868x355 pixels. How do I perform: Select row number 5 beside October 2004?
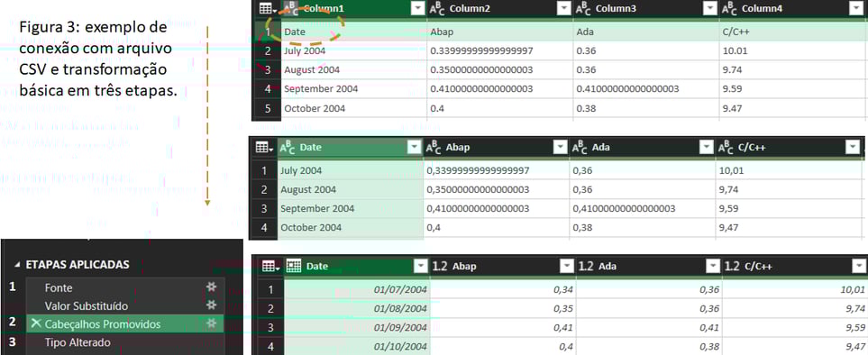coord(268,108)
